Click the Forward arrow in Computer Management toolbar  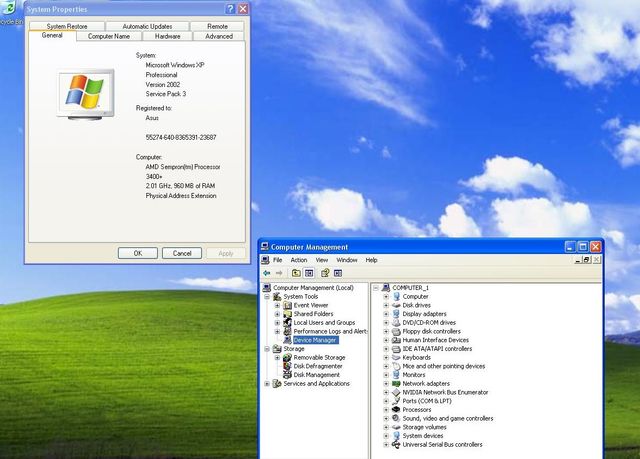pyautogui.click(x=279, y=273)
